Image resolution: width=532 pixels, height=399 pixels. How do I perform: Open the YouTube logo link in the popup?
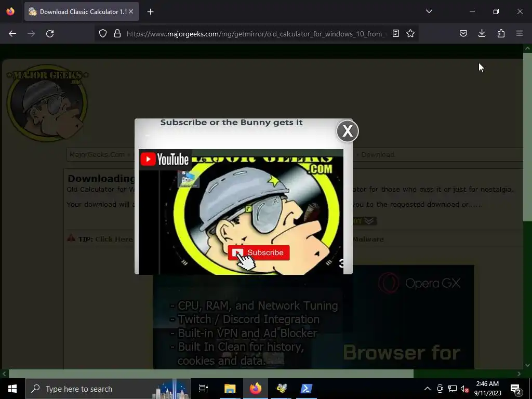[x=165, y=159]
